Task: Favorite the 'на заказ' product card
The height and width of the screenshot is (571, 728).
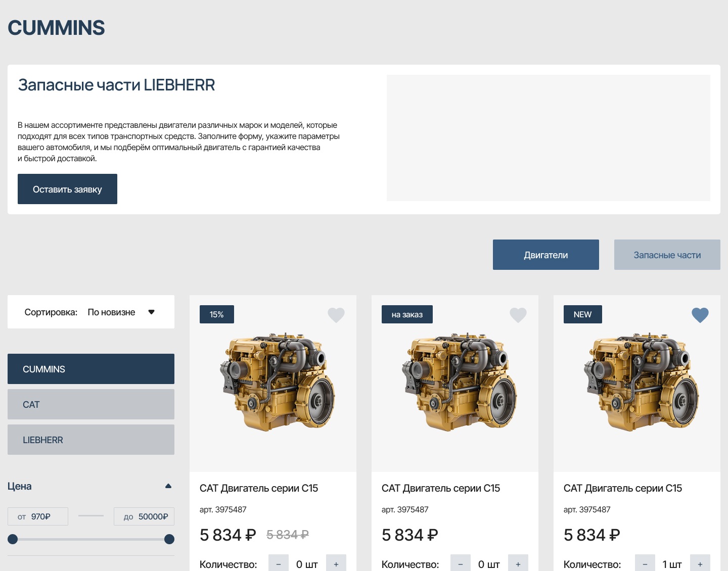Action: point(518,315)
